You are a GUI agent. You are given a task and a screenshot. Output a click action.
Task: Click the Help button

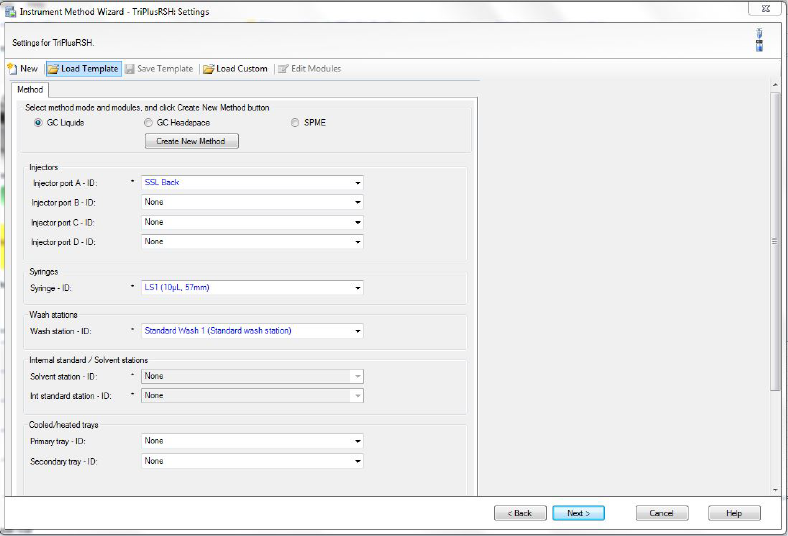[734, 513]
